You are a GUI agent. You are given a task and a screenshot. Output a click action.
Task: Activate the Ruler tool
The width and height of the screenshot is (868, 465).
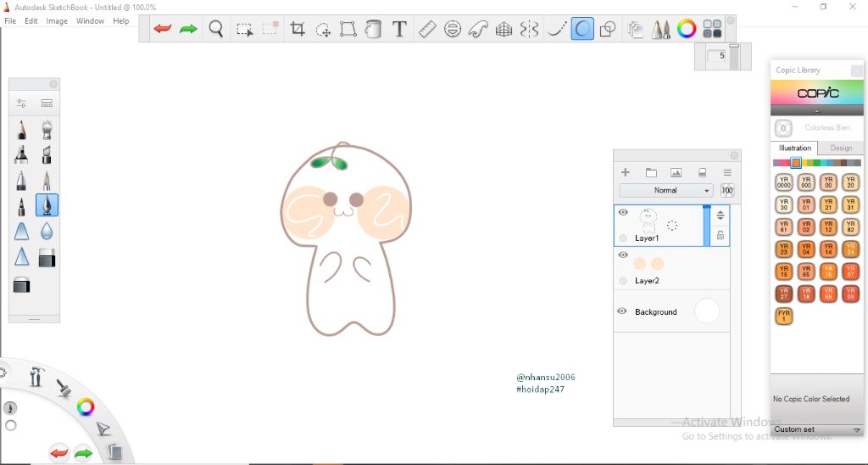coord(426,30)
